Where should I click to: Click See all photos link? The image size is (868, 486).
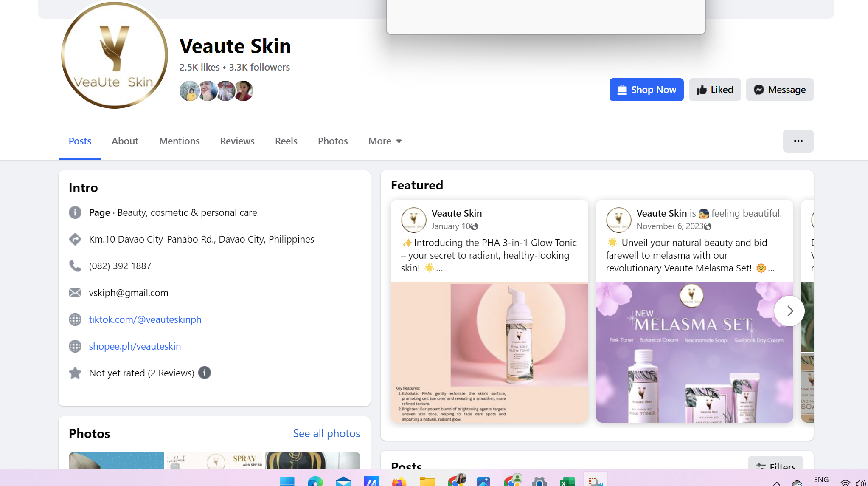click(x=326, y=433)
